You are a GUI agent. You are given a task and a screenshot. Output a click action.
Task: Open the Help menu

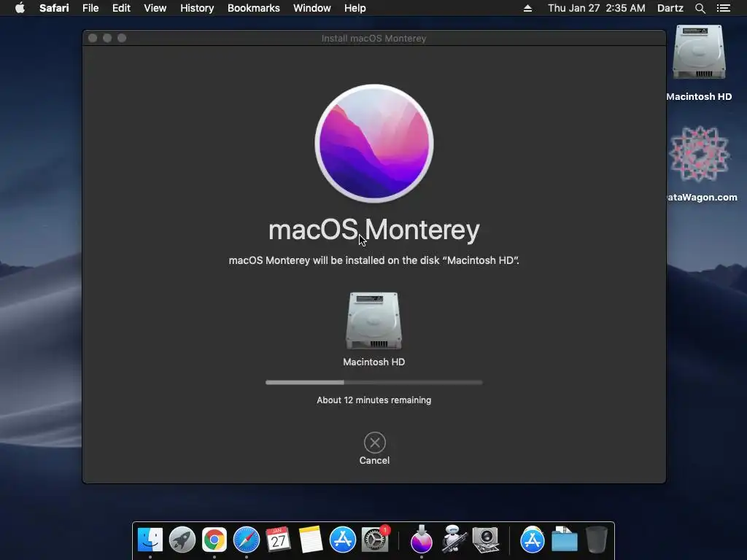tap(355, 8)
